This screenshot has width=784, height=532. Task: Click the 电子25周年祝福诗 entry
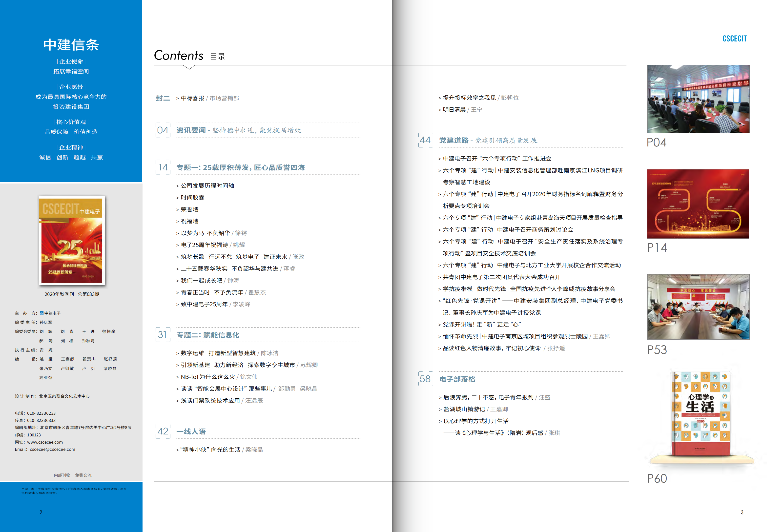[x=210, y=245]
